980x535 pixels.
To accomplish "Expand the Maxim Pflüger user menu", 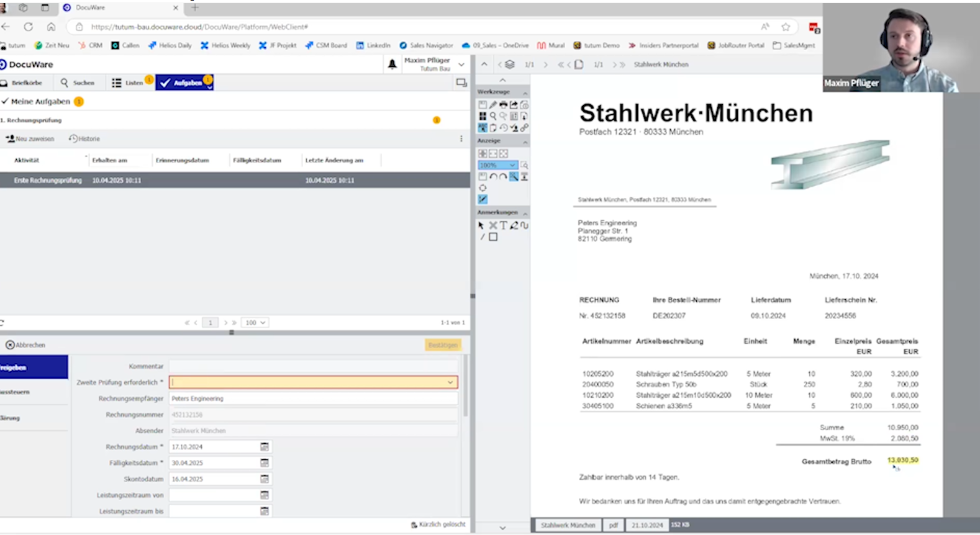I will click(461, 64).
